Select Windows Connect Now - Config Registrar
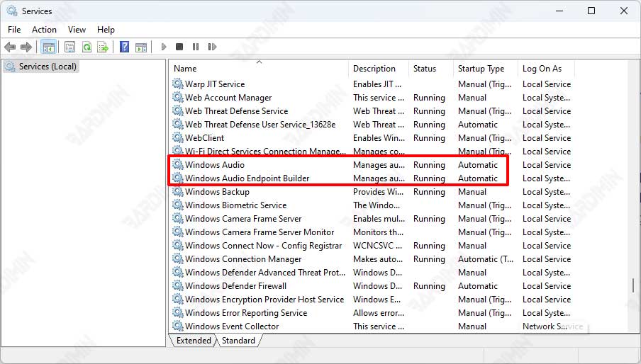The width and height of the screenshot is (641, 364). [x=263, y=245]
